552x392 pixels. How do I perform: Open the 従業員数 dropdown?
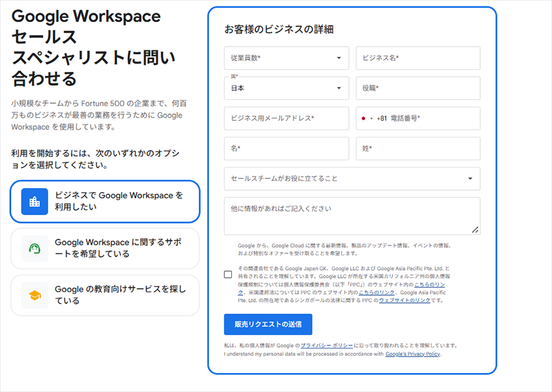[x=286, y=58]
